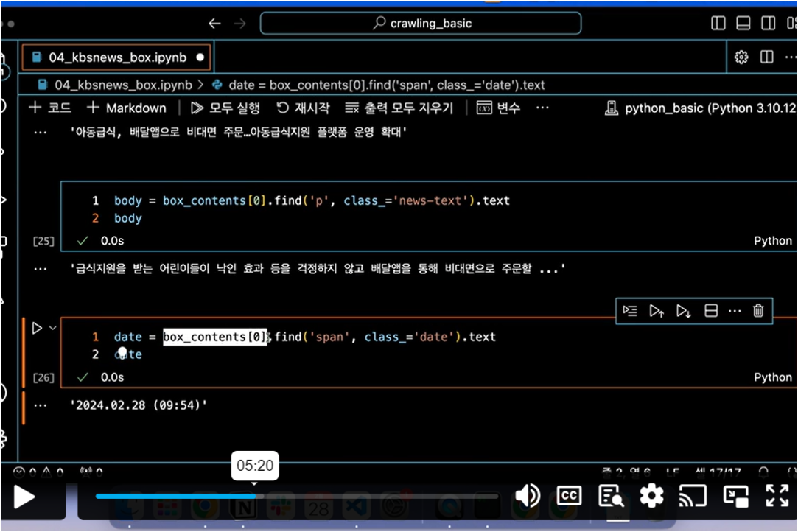Open more cell actions in the cell toolbar

pos(735,310)
